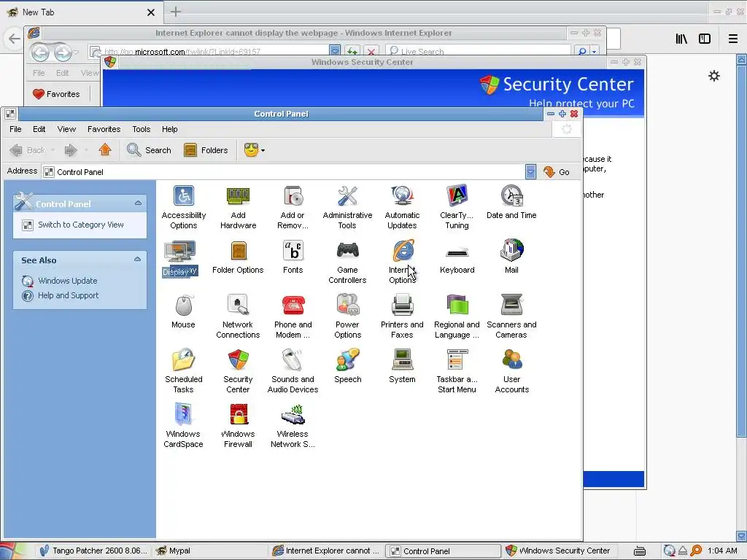Open new tab settings gear
Screen dimensions: 747x560
click(x=713, y=76)
